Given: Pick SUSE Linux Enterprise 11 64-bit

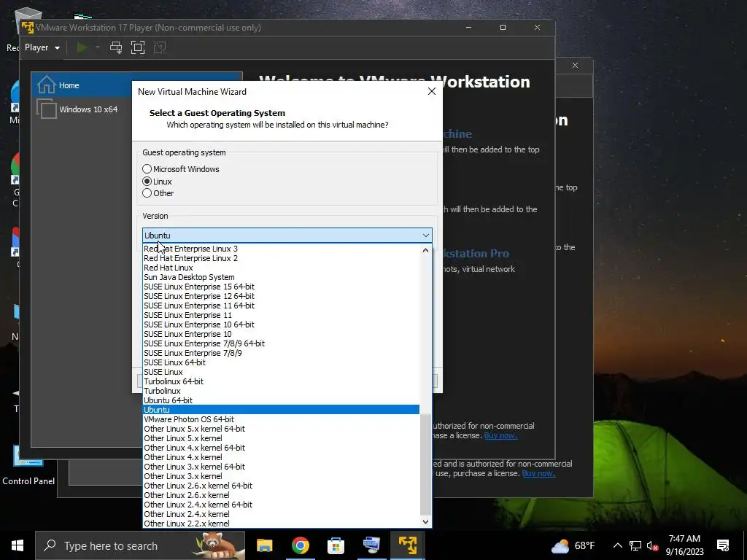Looking at the screenshot, I should pos(281,306).
